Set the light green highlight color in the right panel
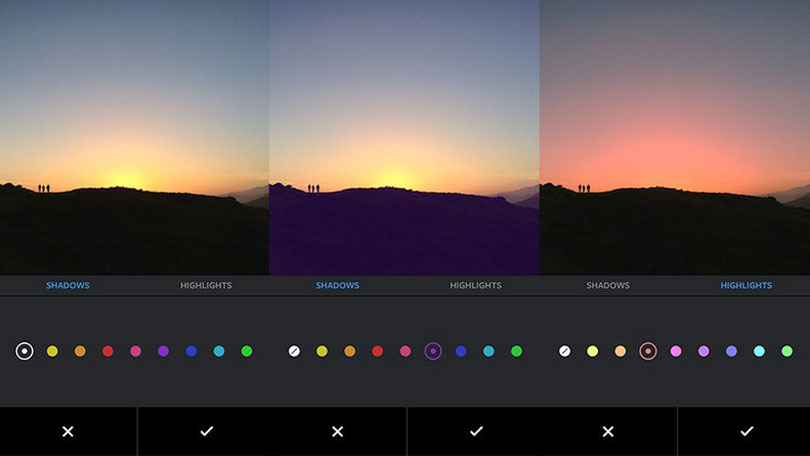Viewport: 810px width, 456px height. pyautogui.click(x=787, y=351)
